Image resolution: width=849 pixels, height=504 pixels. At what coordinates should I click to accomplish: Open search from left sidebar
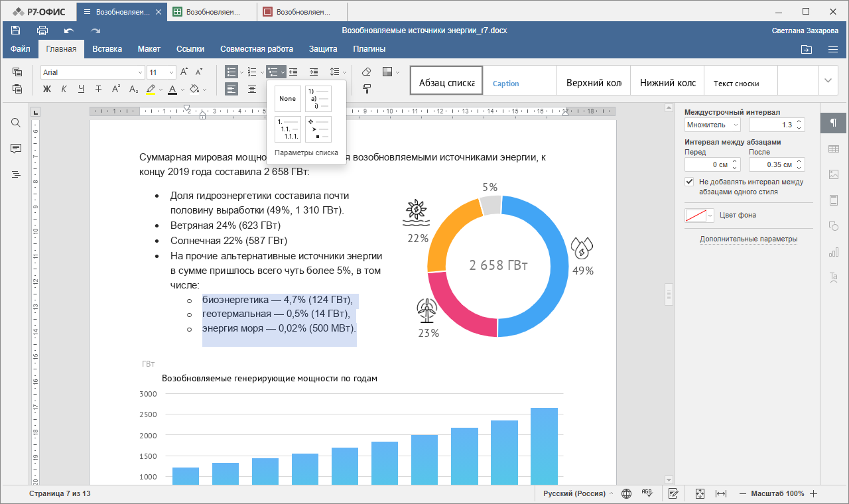point(16,123)
